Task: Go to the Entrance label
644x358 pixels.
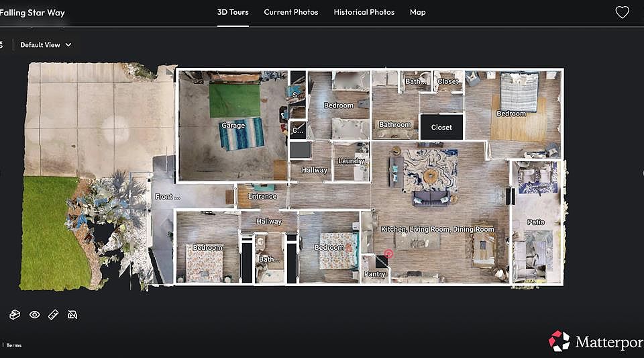Action: [x=262, y=197]
